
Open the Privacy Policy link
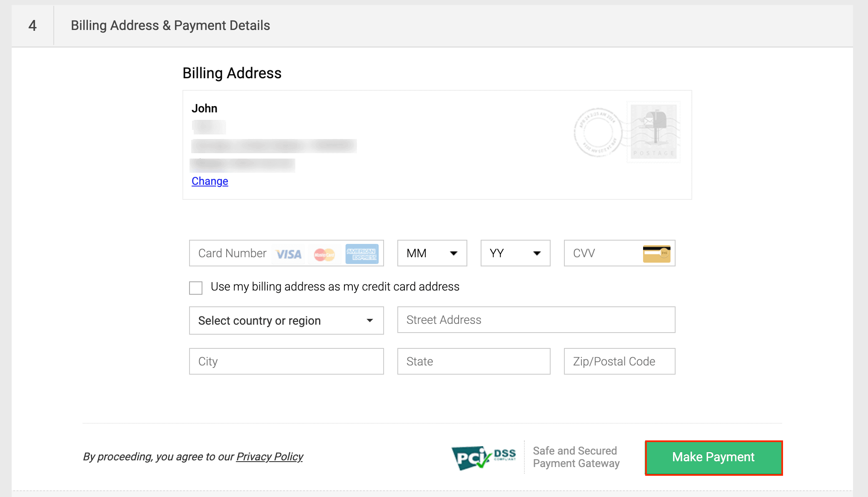click(269, 457)
